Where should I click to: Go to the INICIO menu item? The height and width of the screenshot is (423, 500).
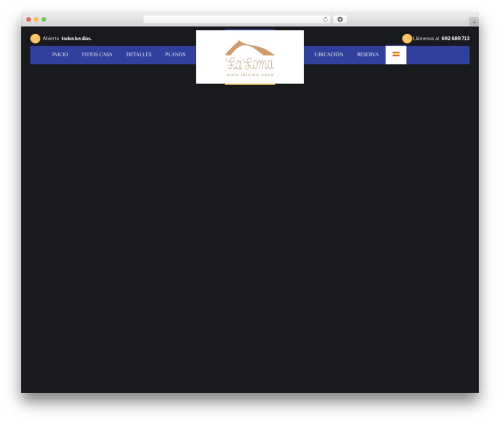[x=60, y=54]
